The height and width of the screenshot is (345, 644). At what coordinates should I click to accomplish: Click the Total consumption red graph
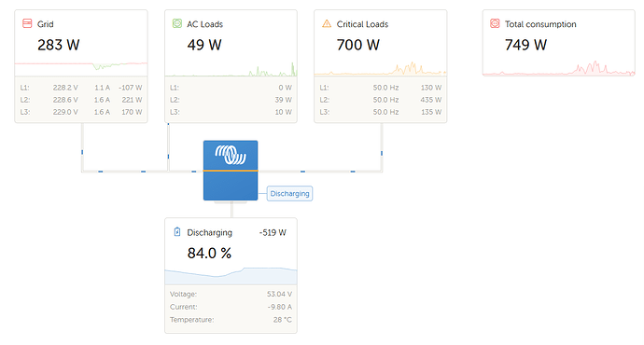click(558, 68)
